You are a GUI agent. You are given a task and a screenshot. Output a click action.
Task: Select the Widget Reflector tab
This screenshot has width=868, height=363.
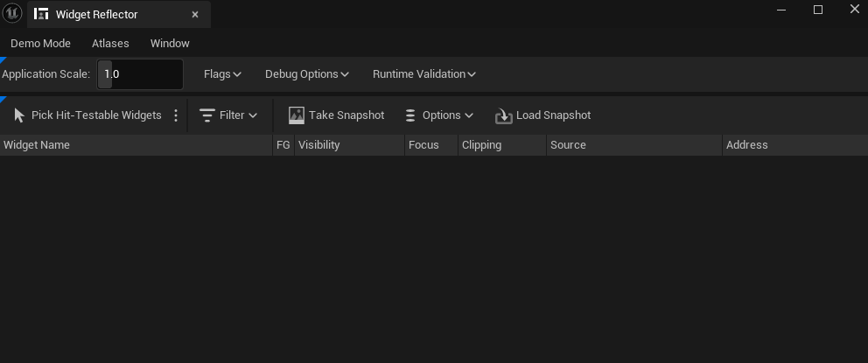[118, 14]
